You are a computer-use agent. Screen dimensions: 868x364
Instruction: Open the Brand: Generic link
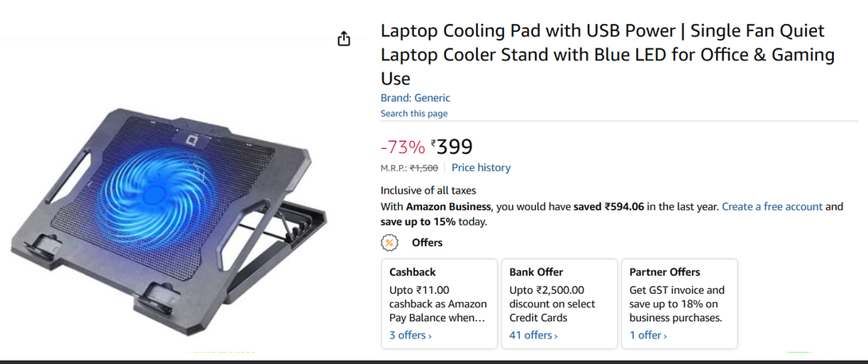(x=415, y=98)
